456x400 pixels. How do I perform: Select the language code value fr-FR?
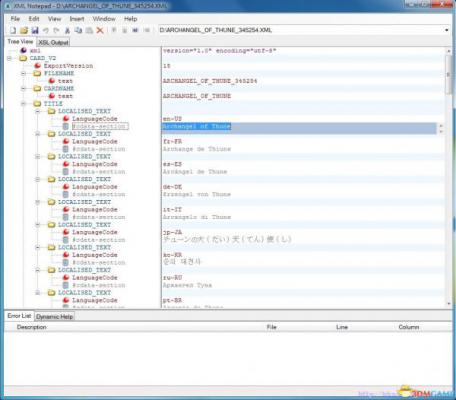172,141
